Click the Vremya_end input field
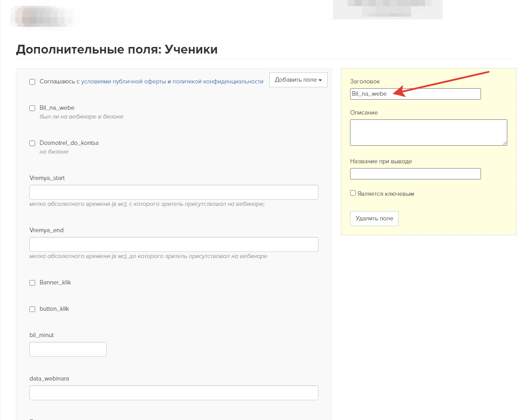531x420 pixels. tap(173, 244)
